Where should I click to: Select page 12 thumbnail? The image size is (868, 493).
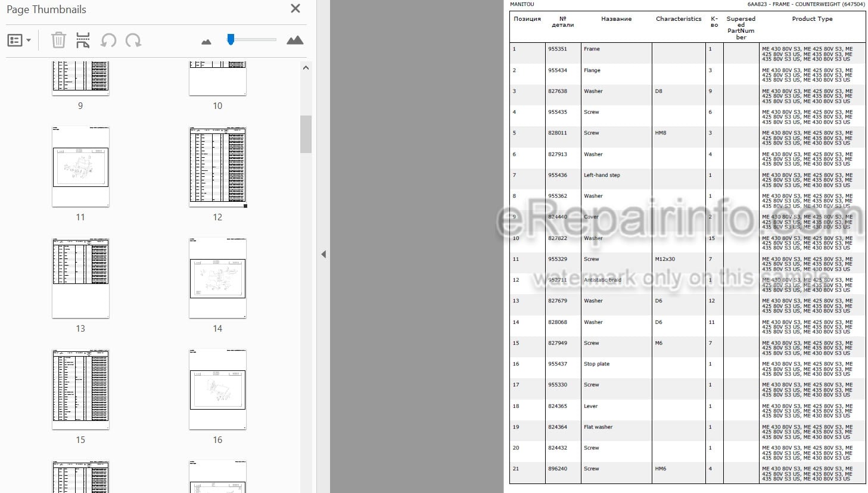point(217,167)
